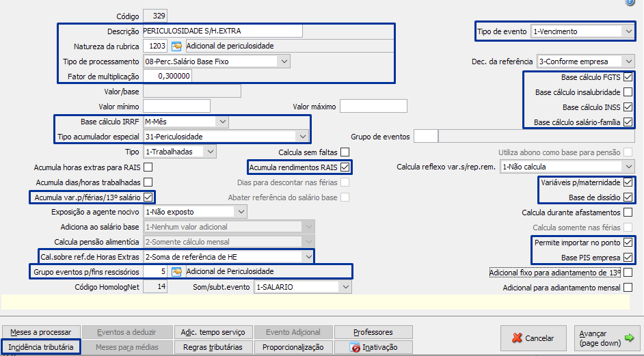Open lookup icon beside Grupo eventos p/fins rescisórios

click(176, 271)
